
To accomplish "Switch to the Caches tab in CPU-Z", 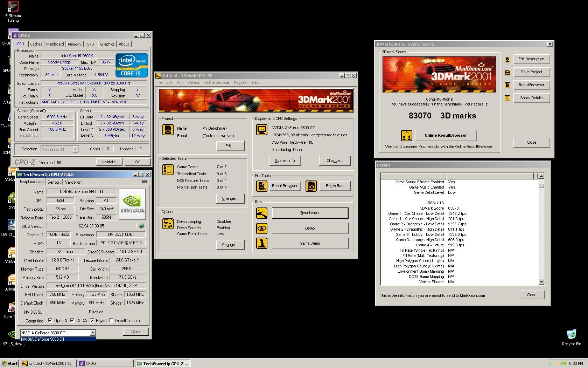I will (36, 44).
